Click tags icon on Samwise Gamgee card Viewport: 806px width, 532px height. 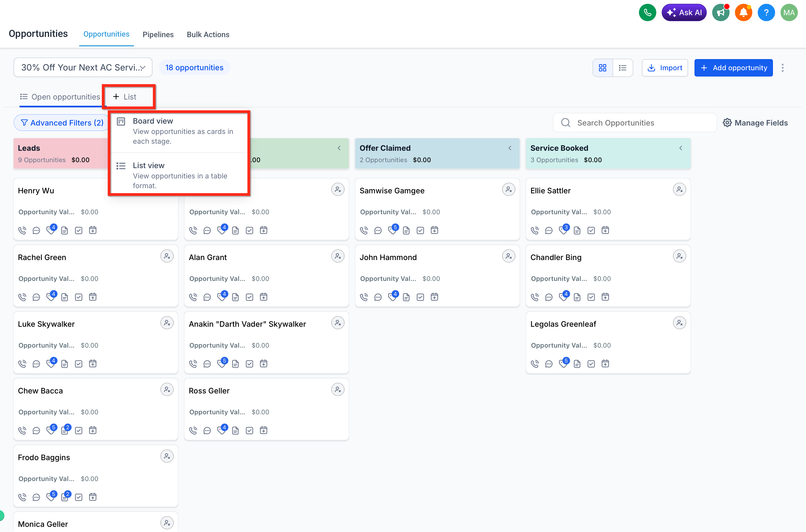coord(393,230)
